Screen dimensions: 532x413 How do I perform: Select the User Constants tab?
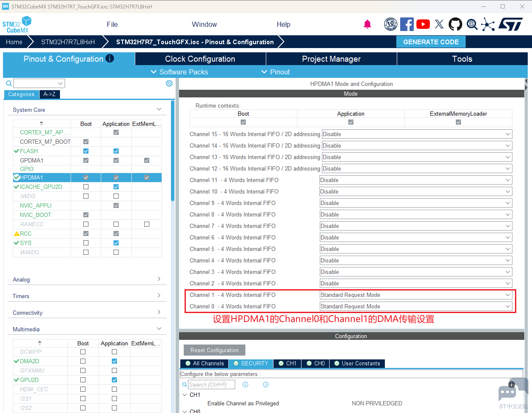coord(357,363)
